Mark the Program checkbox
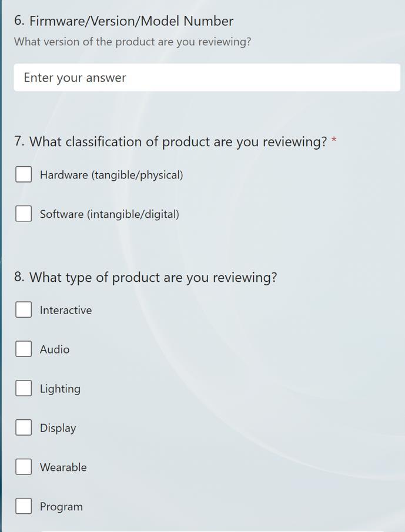The height and width of the screenshot is (532, 405). [x=24, y=506]
